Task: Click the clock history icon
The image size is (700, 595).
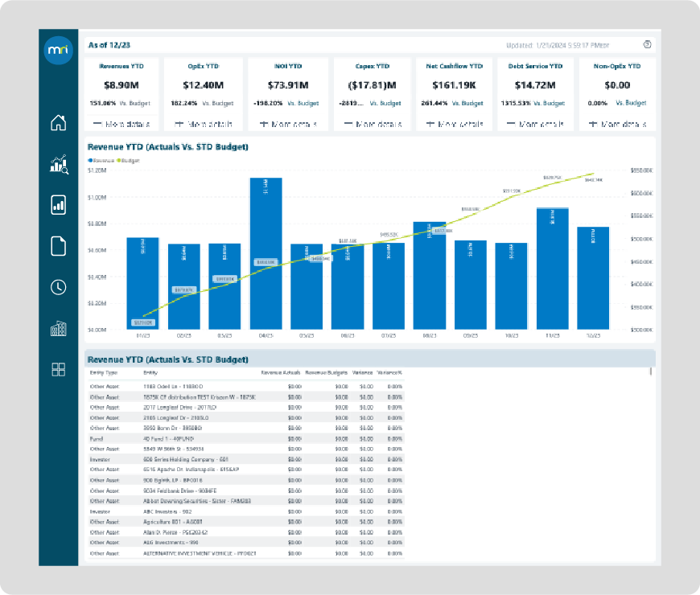Action: point(58,287)
